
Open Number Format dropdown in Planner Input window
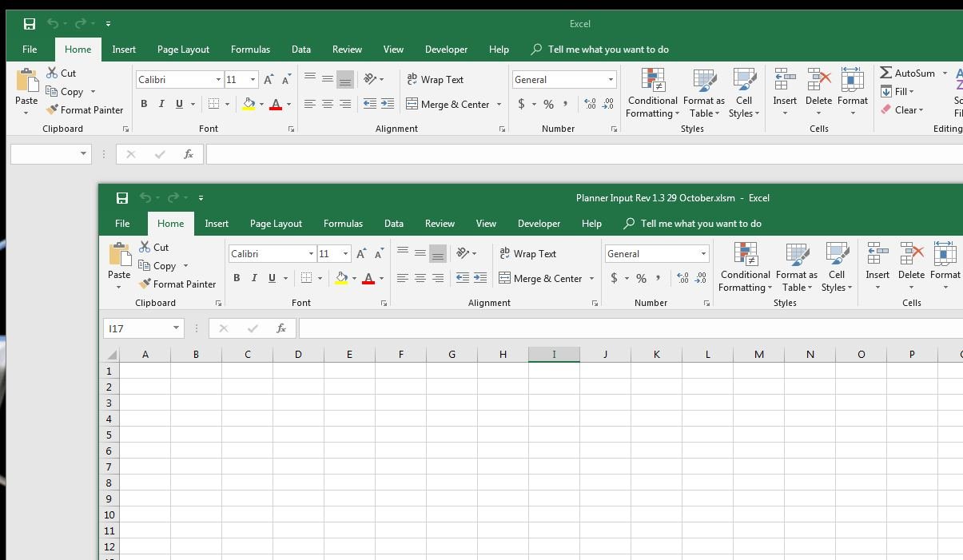point(703,253)
